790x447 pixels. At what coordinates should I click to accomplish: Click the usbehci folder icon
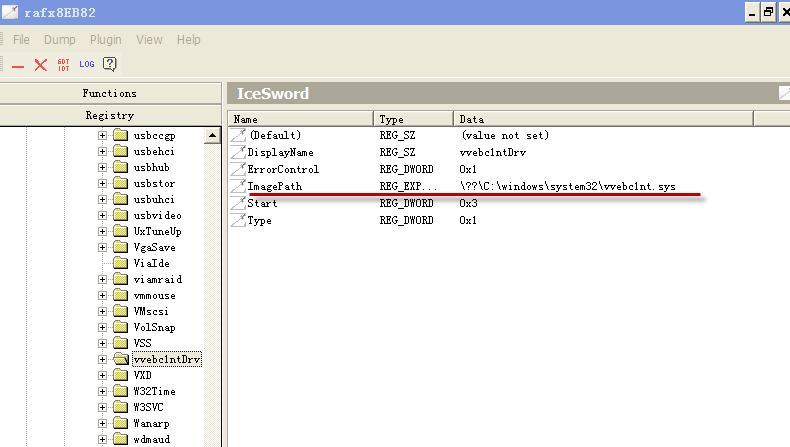coord(120,151)
